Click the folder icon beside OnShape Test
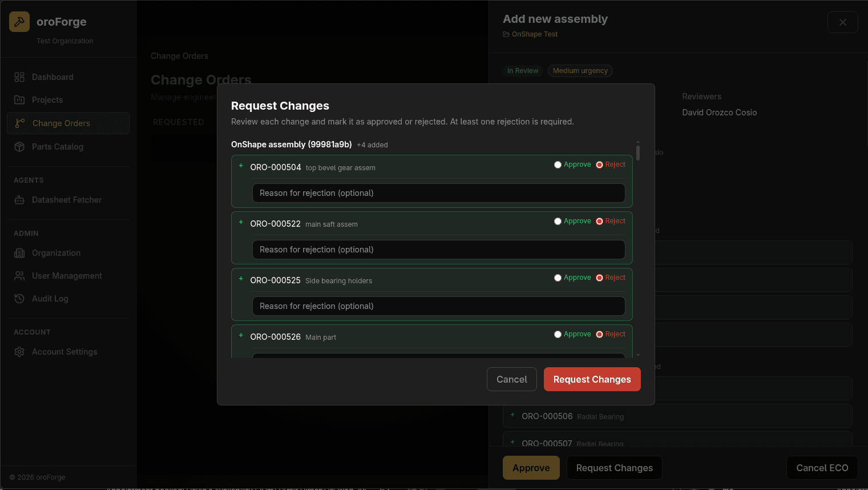Screen dimensions: 868x490 (506, 34)
